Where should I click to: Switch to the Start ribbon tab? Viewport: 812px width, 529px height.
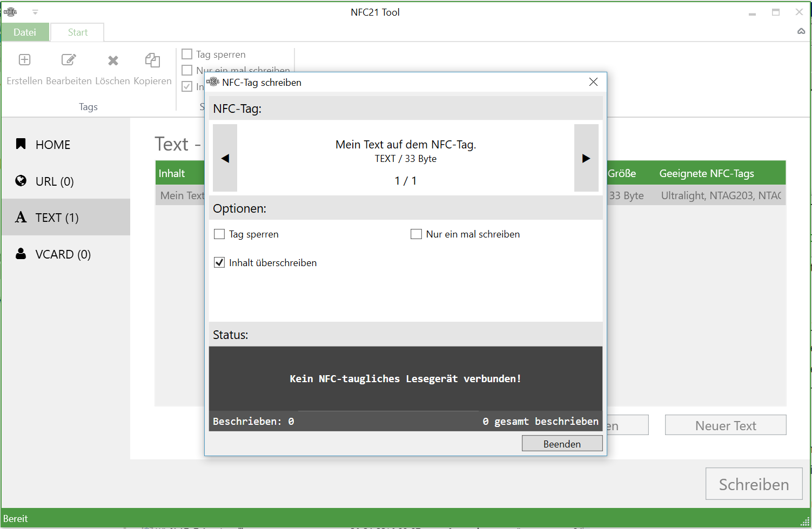coord(78,32)
